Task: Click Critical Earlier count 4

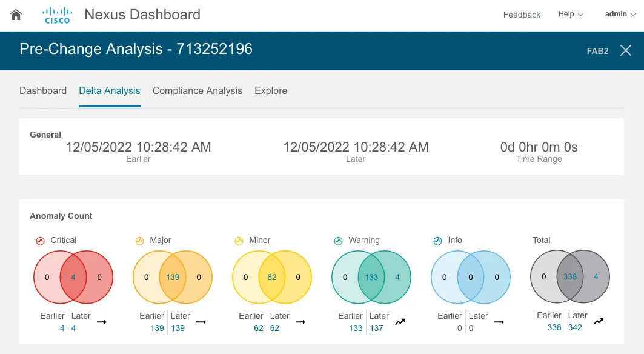Action: (x=62, y=328)
